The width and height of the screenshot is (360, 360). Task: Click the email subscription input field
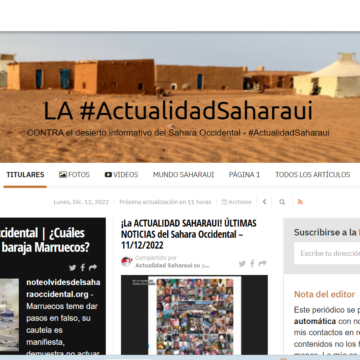pos(327,253)
